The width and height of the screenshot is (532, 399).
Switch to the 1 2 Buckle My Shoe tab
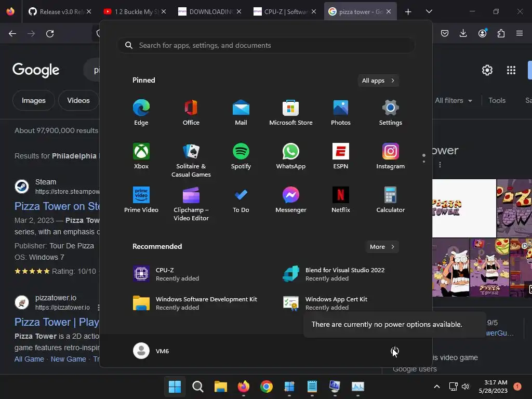[135, 11]
